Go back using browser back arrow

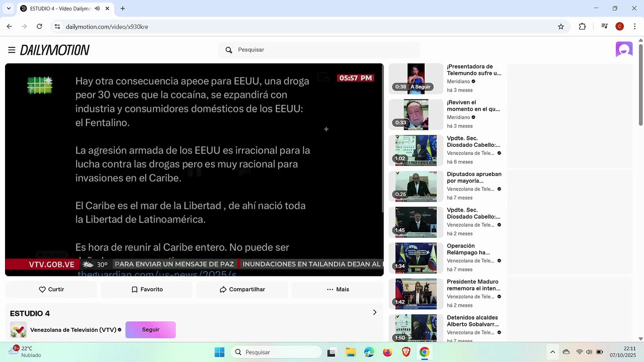pos(9,27)
